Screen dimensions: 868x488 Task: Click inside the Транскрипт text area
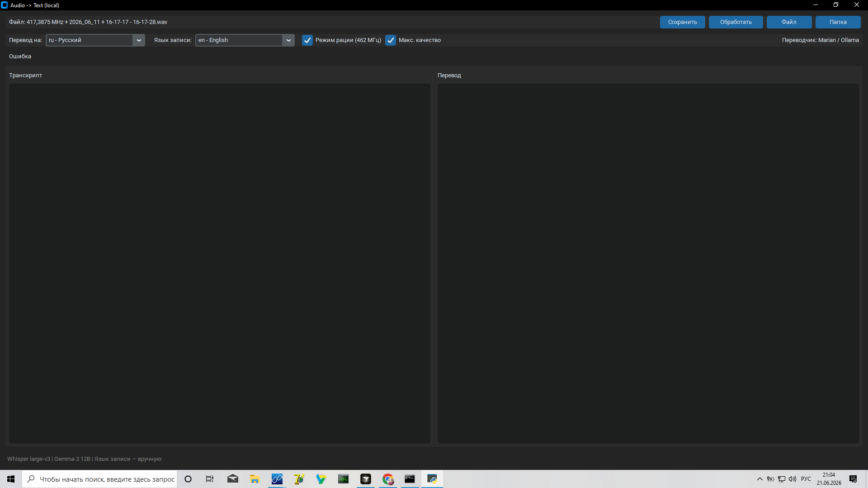(220, 263)
